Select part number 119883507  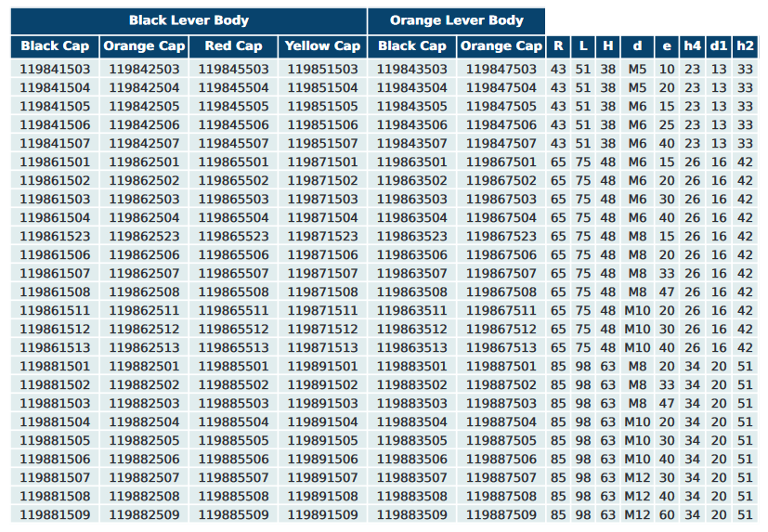point(412,478)
